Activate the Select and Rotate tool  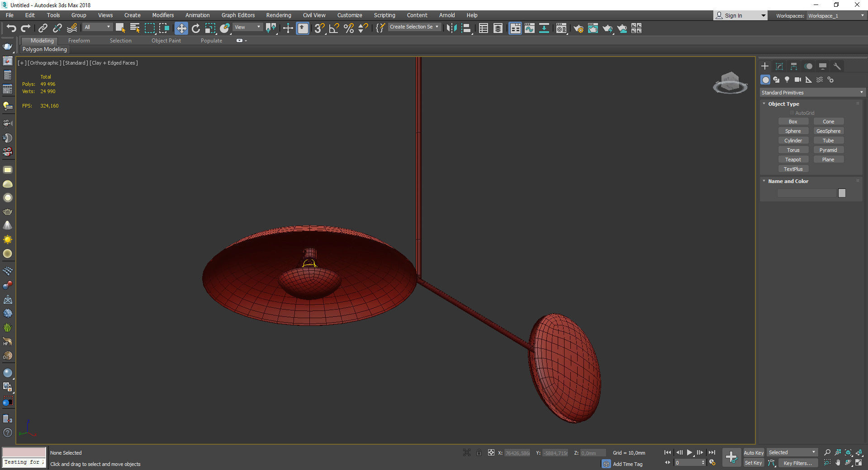[196, 28]
